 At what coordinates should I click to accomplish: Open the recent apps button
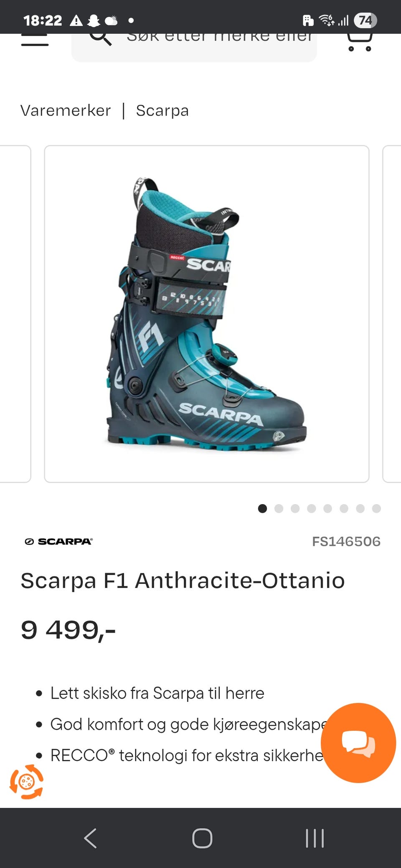point(315,838)
